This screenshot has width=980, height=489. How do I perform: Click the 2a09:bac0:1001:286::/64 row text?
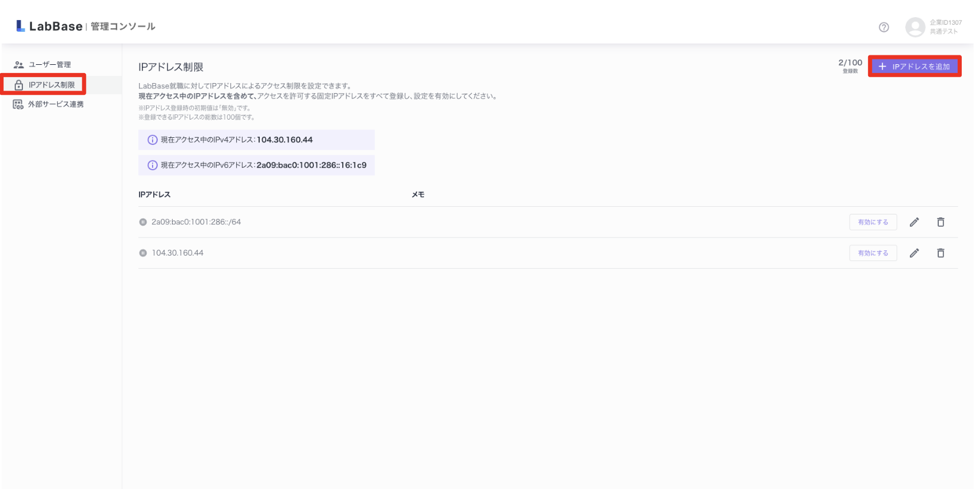coord(196,222)
